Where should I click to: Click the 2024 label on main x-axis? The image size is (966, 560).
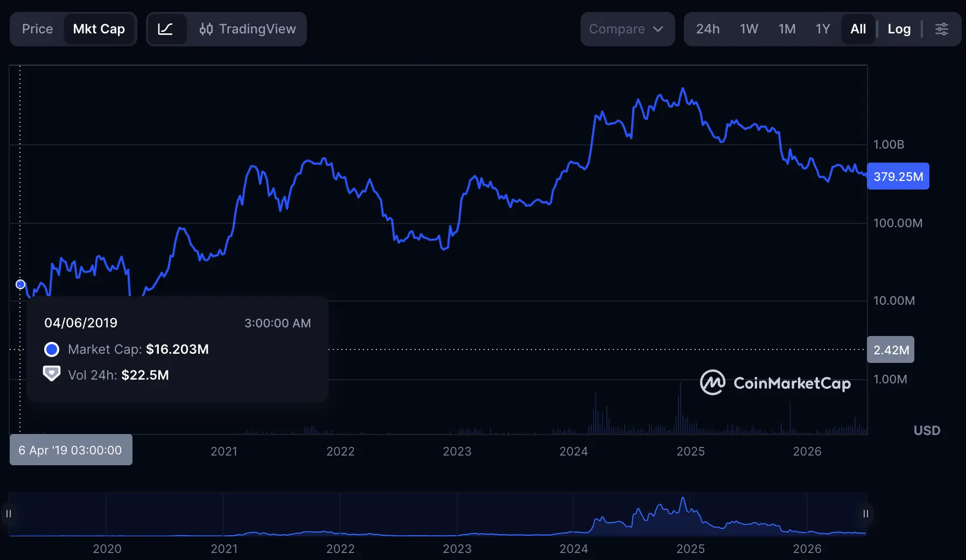[573, 451]
